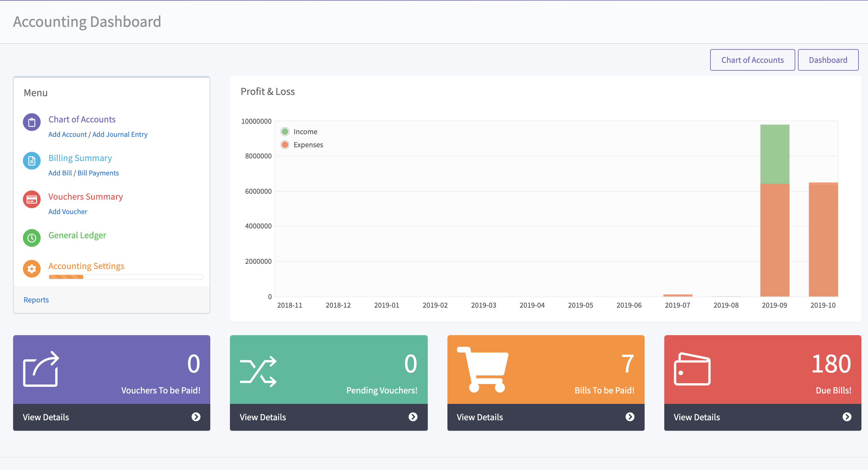This screenshot has width=868, height=470.
Task: Click the green General Ledger clock icon
Action: coord(32,238)
